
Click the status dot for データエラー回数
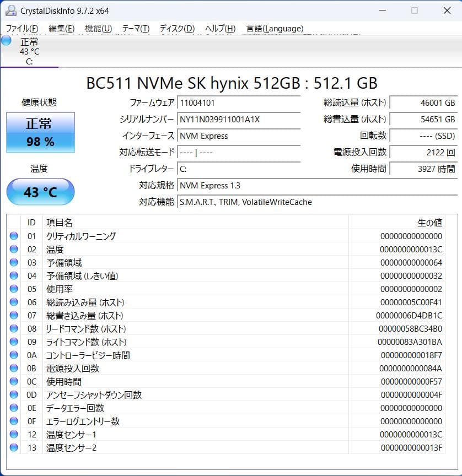click(14, 408)
